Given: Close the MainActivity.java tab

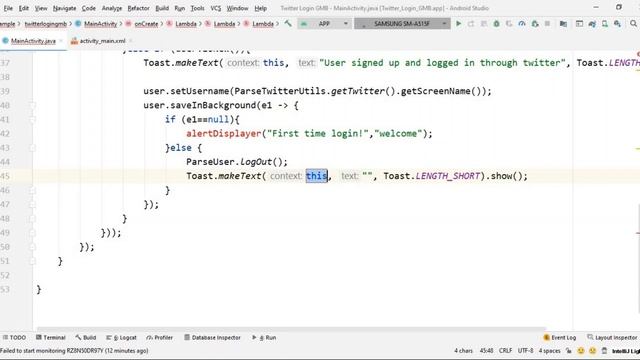Looking at the screenshot, I should (61, 41).
